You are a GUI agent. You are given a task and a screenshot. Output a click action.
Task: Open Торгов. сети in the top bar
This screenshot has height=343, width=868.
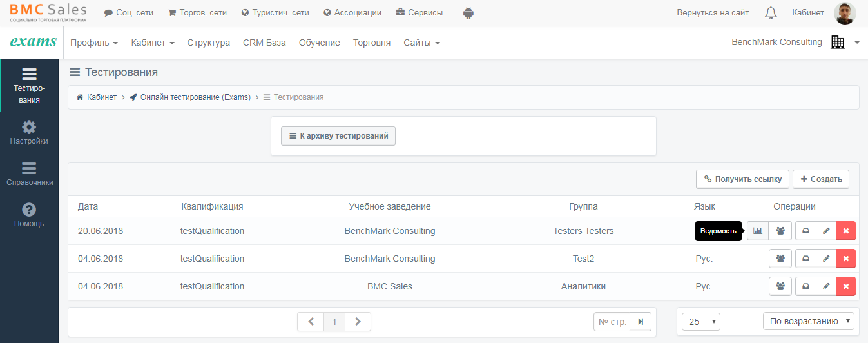[x=197, y=13]
